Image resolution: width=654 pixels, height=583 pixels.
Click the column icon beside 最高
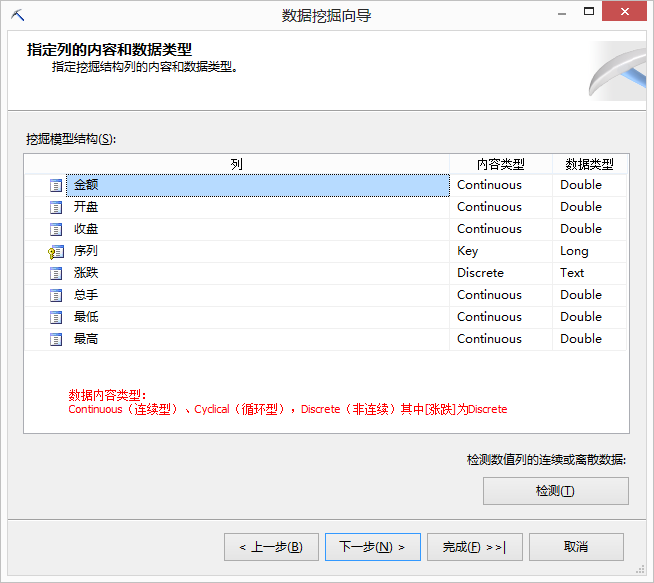tap(56, 339)
